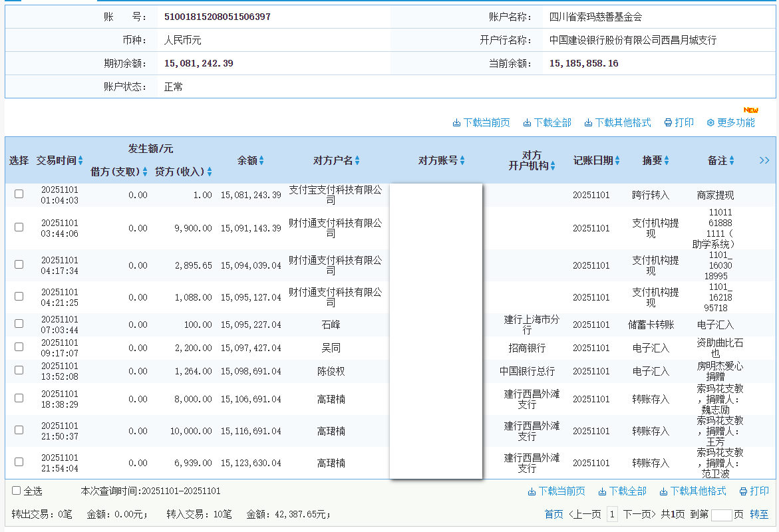The height and width of the screenshot is (532, 779).
Task: Sort the 交易时间 column arrows
Action: [x=78, y=160]
